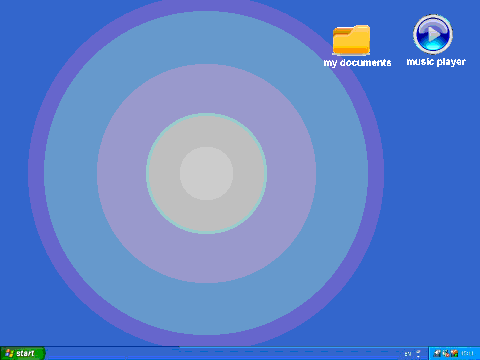Click the first system tray icon

coord(437,353)
